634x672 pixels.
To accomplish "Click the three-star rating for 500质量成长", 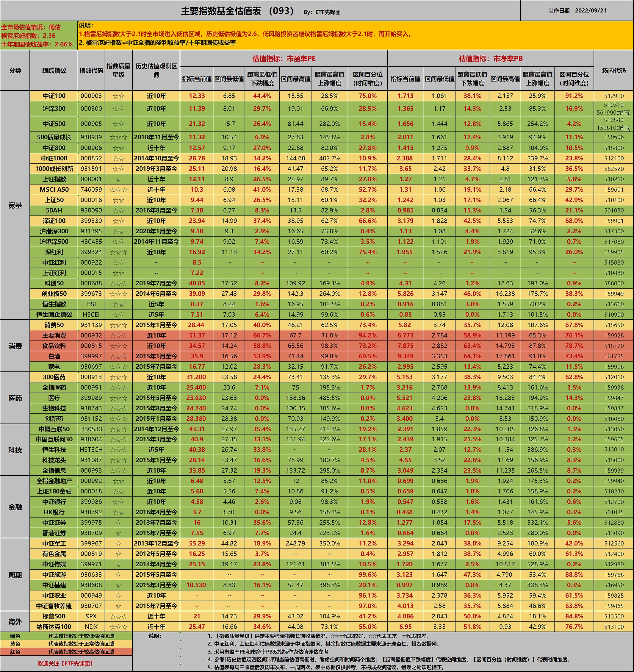I will click(118, 137).
